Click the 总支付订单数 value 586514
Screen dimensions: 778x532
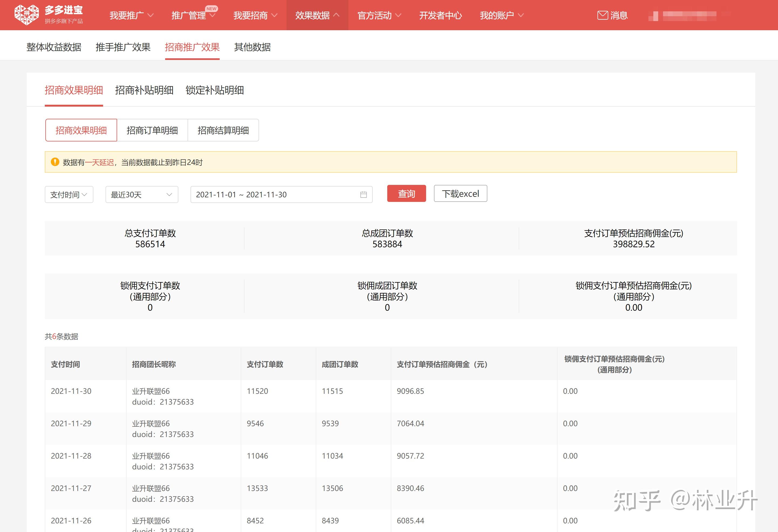click(150, 244)
